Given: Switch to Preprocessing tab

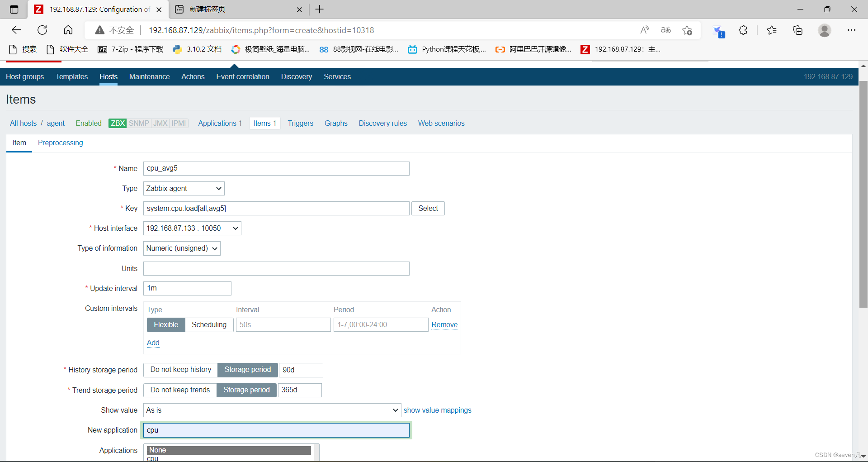Looking at the screenshot, I should [x=61, y=143].
